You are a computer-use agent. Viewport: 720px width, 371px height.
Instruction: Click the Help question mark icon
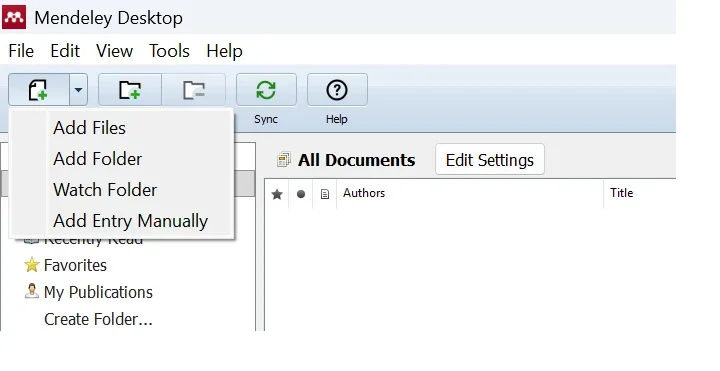337,90
